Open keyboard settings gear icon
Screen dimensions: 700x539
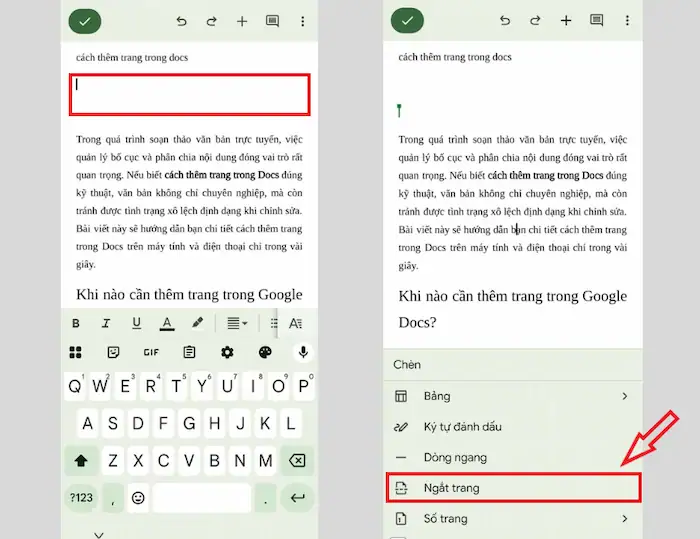227,352
